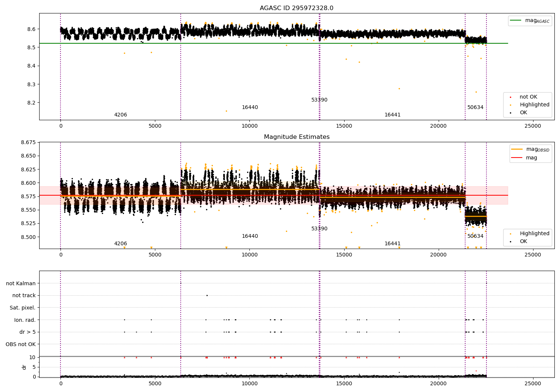Click the 'Sat. pixel.' row label
This screenshot has height=392, width=560.
[x=23, y=308]
